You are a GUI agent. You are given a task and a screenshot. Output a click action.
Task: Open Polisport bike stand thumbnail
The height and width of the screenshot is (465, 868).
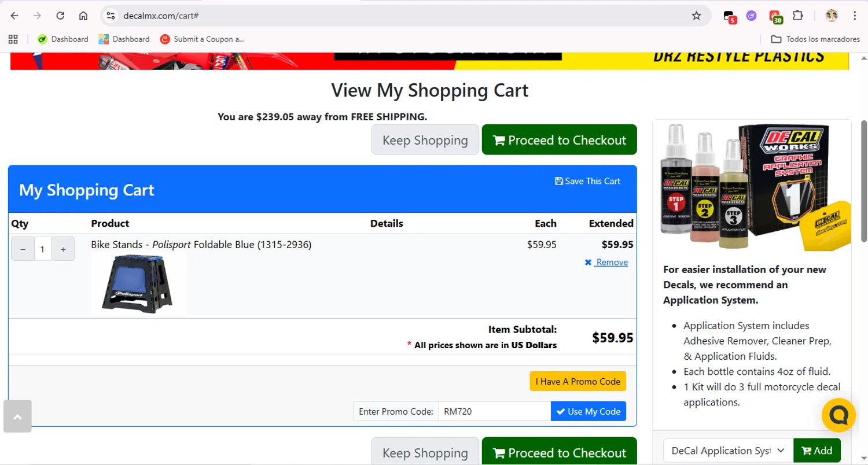tap(139, 284)
